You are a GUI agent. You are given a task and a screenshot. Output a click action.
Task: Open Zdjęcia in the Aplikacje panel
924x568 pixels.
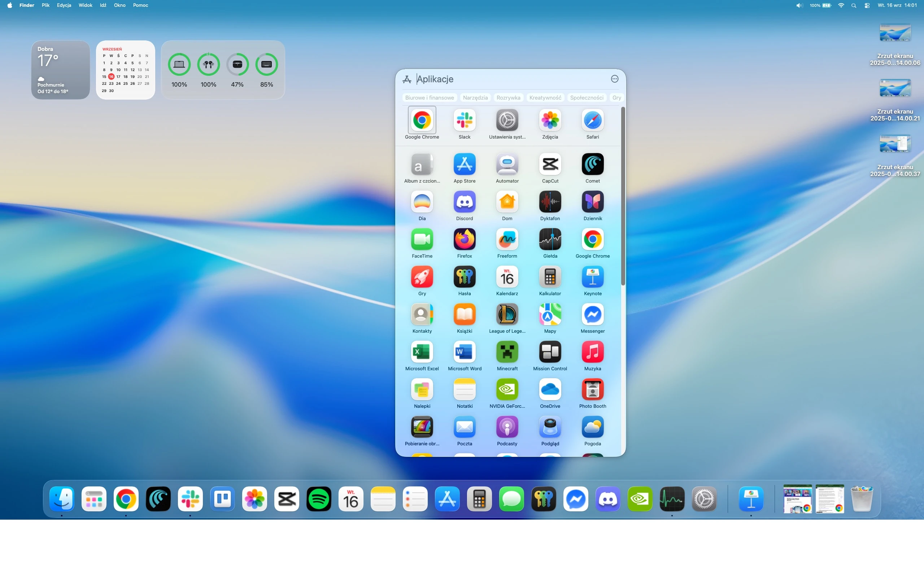coord(550,120)
